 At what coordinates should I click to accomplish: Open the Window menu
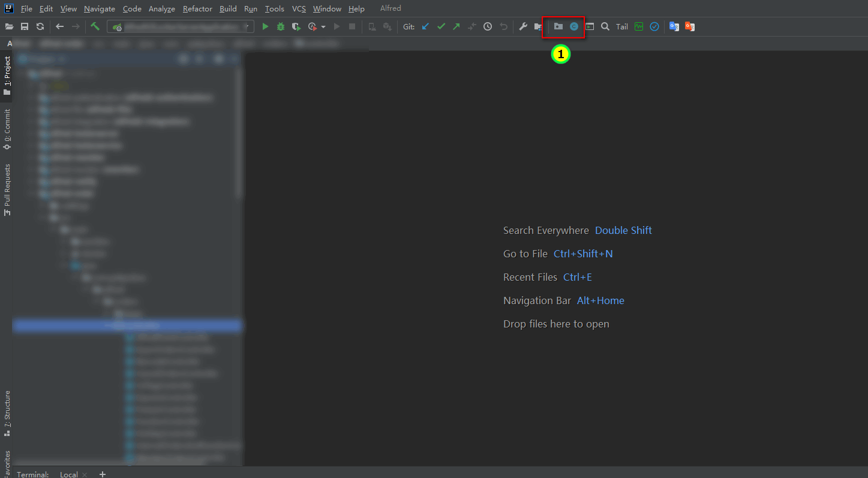click(x=327, y=9)
